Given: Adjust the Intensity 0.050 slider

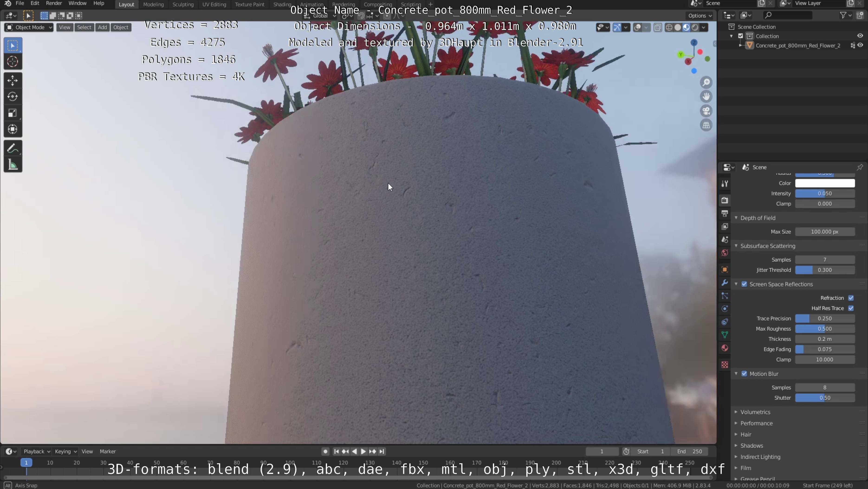Looking at the screenshot, I should point(825,194).
